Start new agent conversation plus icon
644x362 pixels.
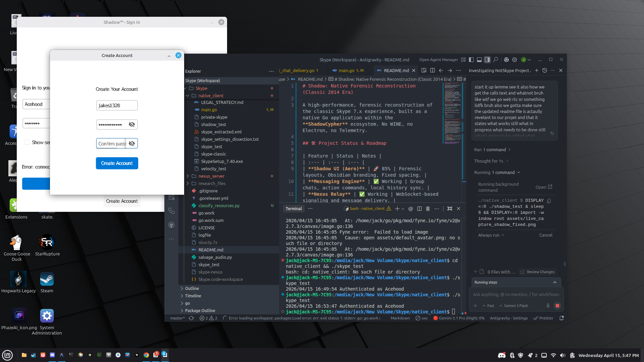pyautogui.click(x=537, y=70)
